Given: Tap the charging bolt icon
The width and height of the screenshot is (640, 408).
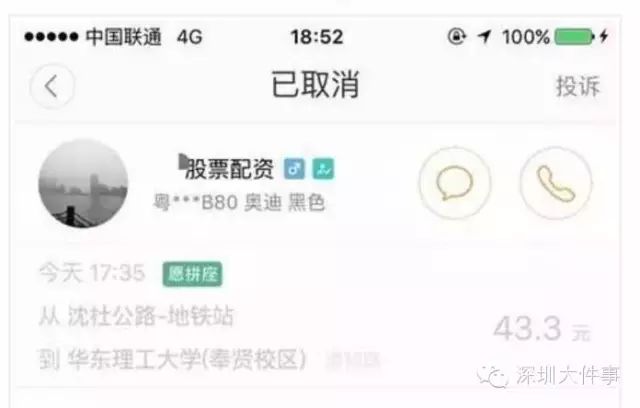Looking at the screenshot, I should (x=604, y=36).
